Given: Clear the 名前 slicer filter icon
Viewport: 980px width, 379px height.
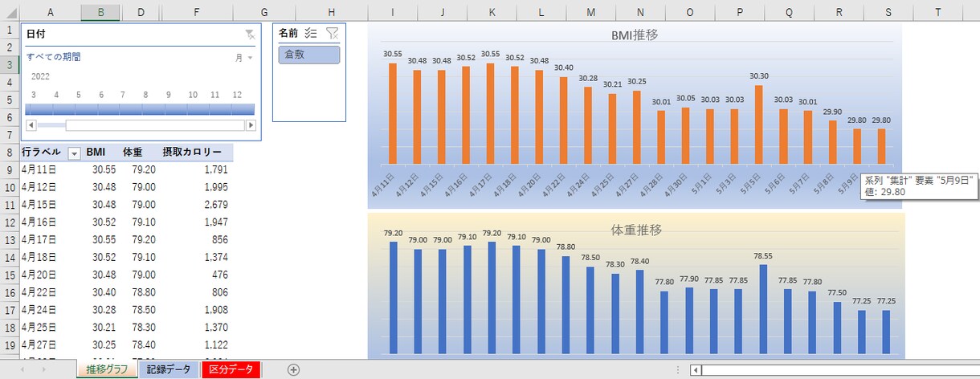Looking at the screenshot, I should click(x=332, y=33).
